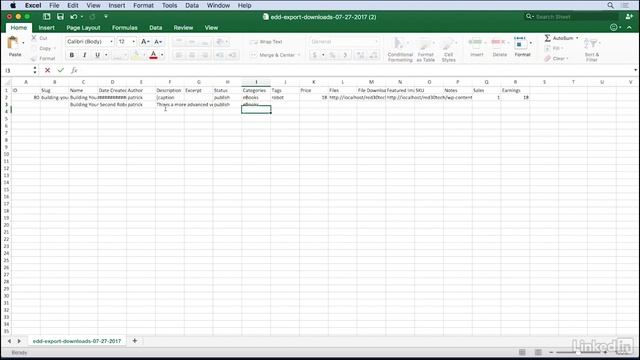This screenshot has width=640, height=360.
Task: Click the Cut scissors icon
Action: click(34, 38)
